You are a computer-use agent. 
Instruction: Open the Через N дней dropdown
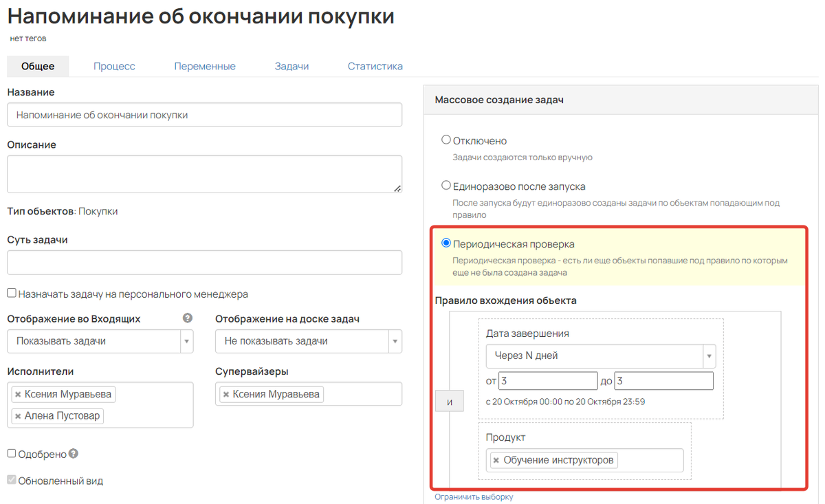[601, 356]
